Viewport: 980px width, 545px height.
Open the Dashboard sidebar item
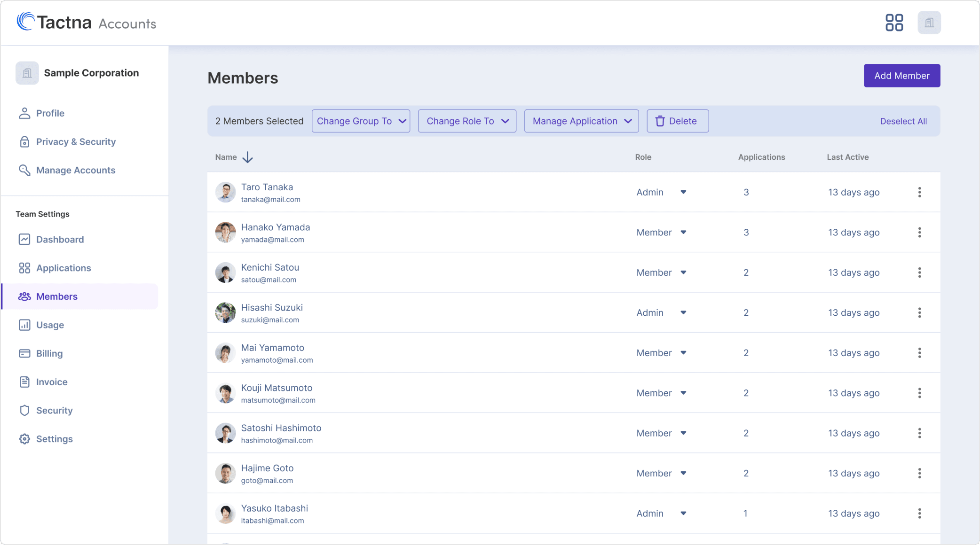point(60,240)
